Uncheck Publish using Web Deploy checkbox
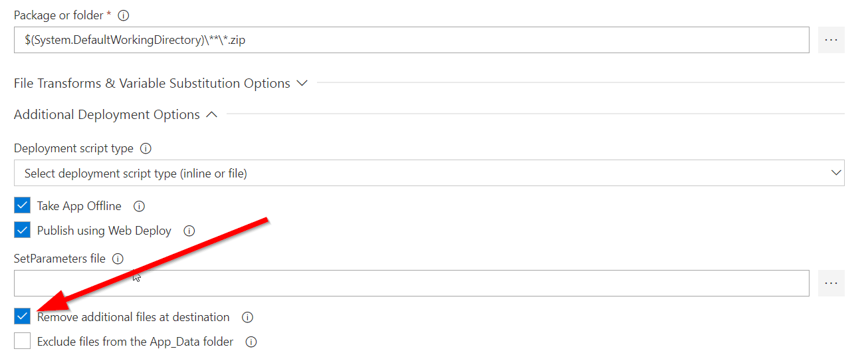This screenshot has height=355, width=868. [x=23, y=230]
